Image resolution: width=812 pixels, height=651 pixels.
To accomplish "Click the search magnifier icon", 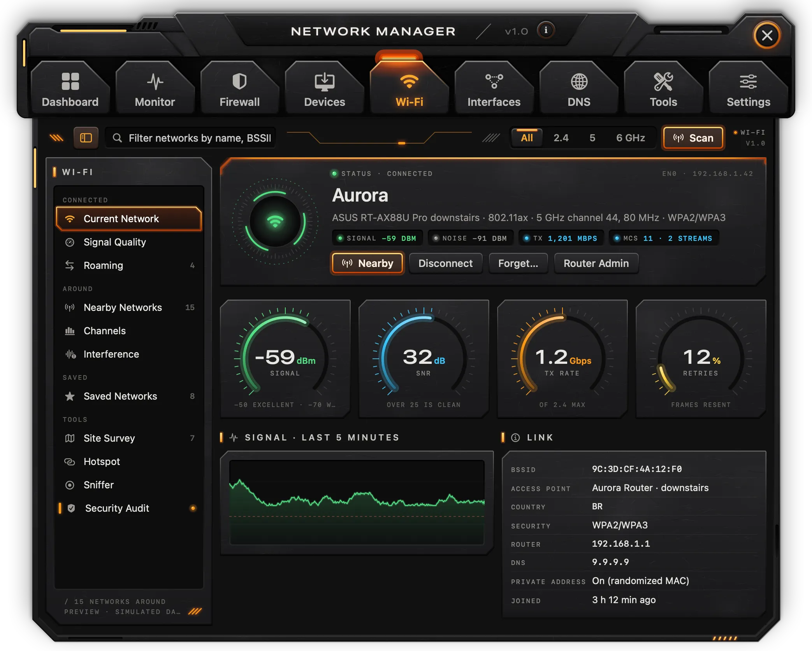I will 117,138.
